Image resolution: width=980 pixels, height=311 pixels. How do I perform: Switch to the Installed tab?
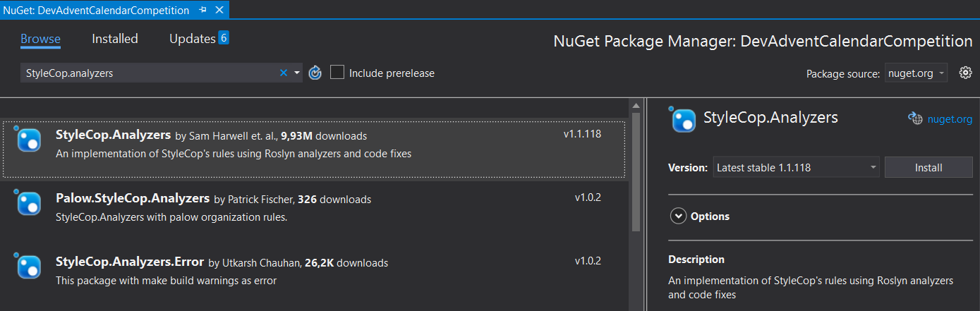point(115,39)
